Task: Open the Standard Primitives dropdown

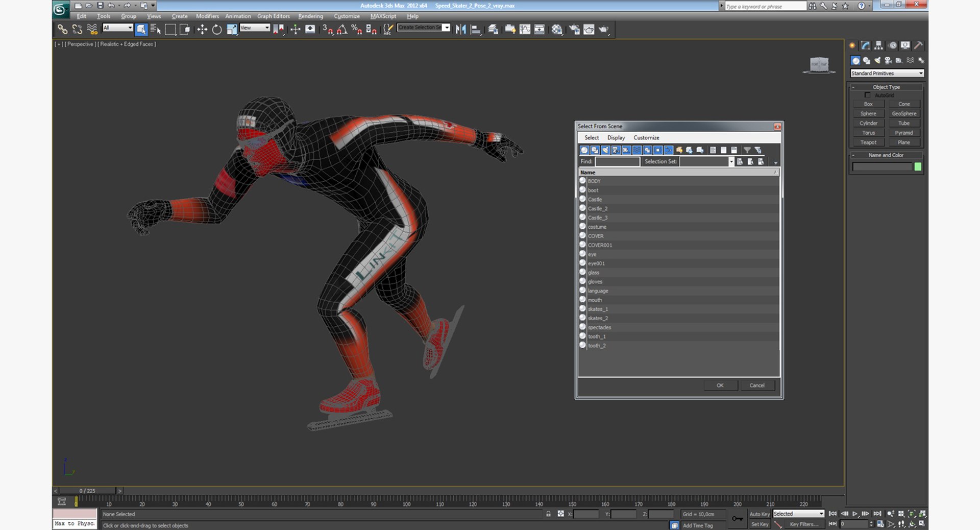Action: tap(887, 74)
